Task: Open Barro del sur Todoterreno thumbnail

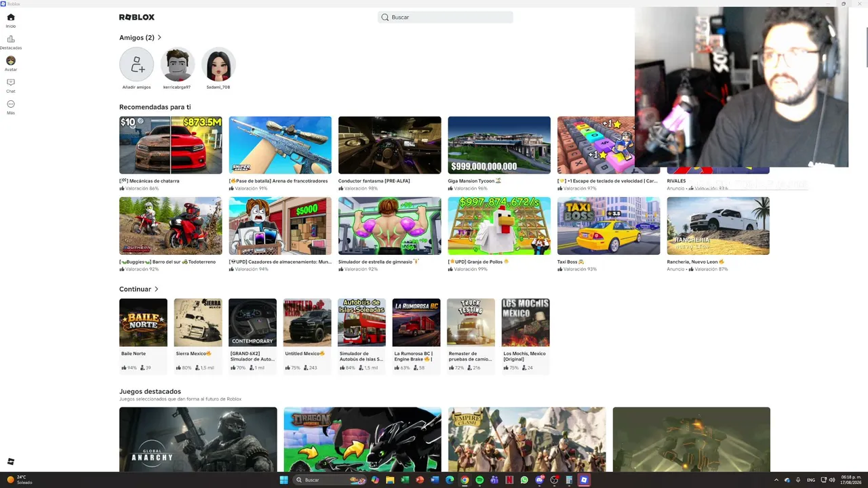Action: click(171, 226)
